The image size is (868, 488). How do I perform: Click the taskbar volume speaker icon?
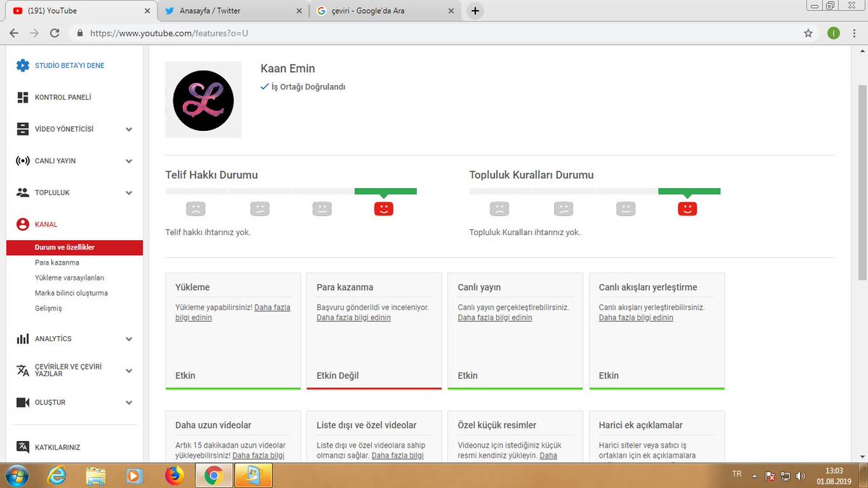tap(800, 476)
